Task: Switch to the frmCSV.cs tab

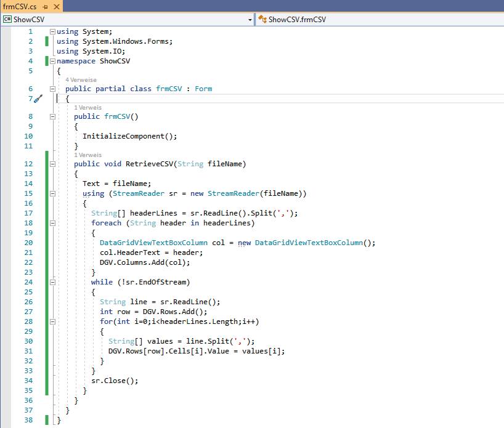Action: pyautogui.click(x=20, y=7)
